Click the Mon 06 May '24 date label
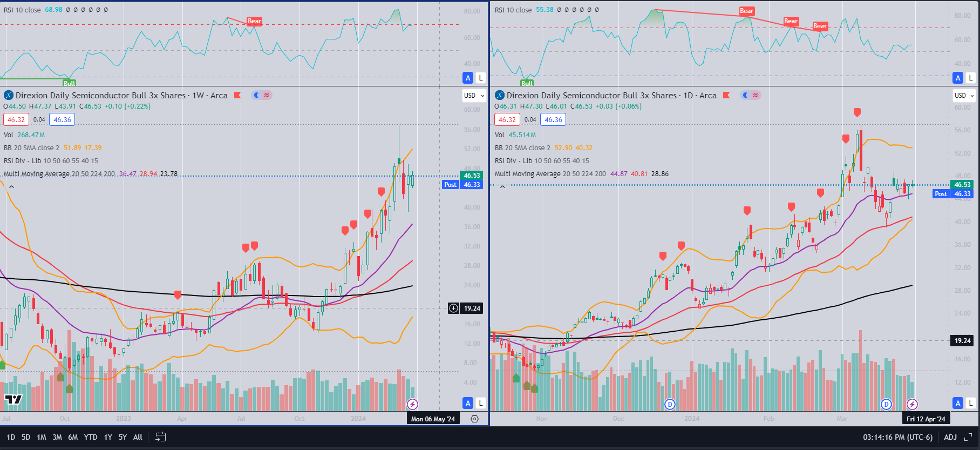This screenshot has height=450, width=980. pos(433,419)
